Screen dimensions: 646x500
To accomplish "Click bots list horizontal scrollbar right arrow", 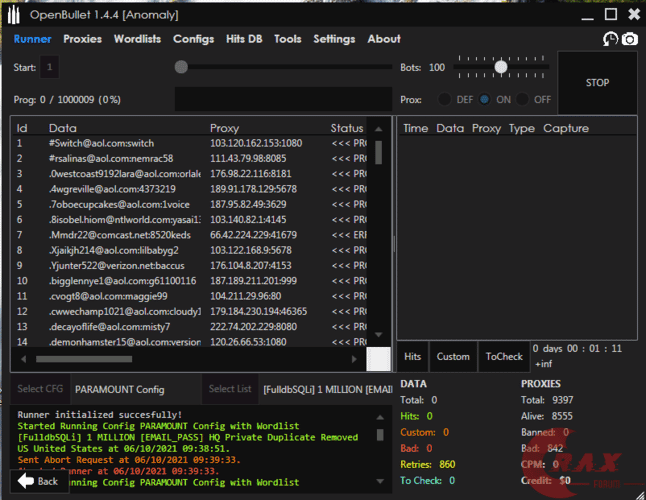I will (x=354, y=359).
